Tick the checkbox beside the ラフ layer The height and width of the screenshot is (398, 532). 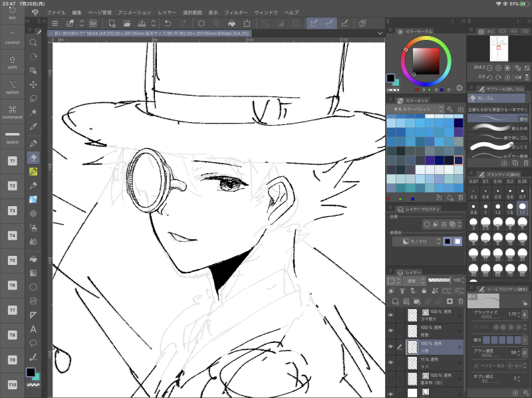tap(400, 363)
